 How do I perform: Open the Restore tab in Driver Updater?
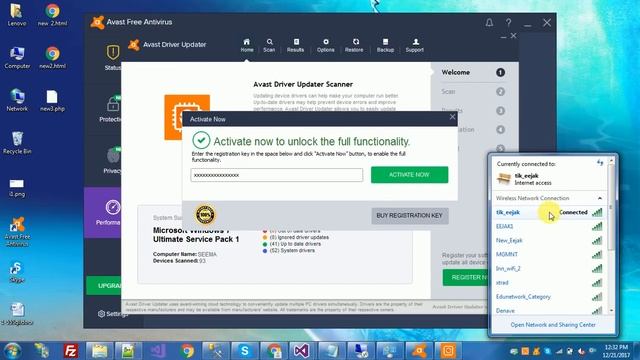(354, 45)
